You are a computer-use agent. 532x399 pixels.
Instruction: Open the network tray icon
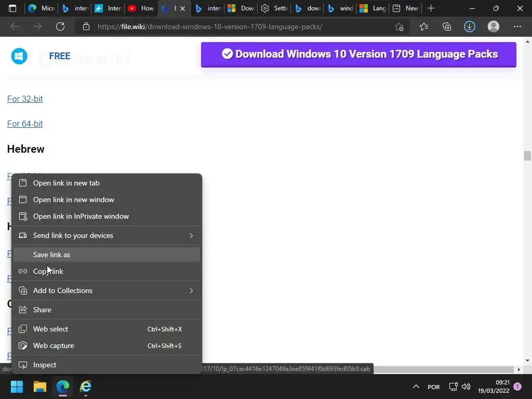[453, 387]
